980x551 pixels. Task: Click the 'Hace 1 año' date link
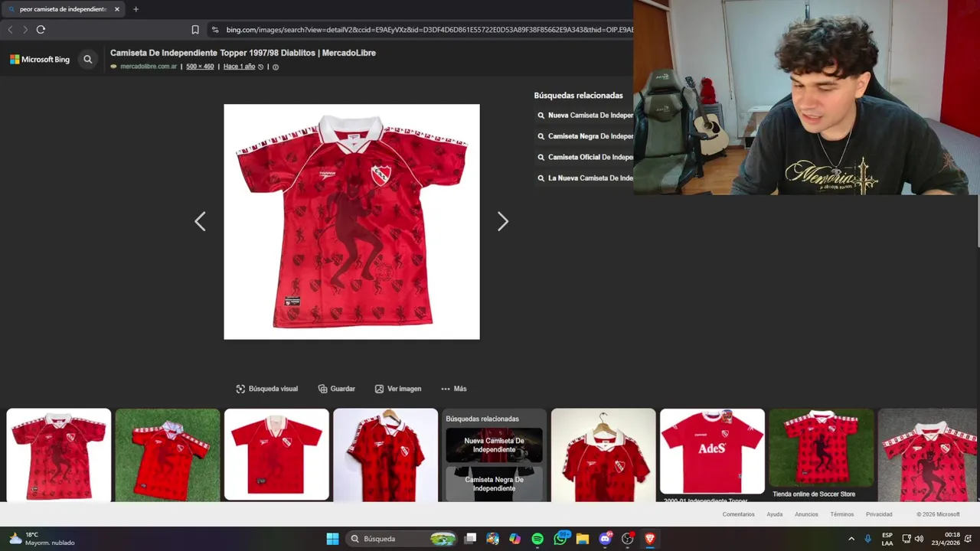[x=239, y=67]
